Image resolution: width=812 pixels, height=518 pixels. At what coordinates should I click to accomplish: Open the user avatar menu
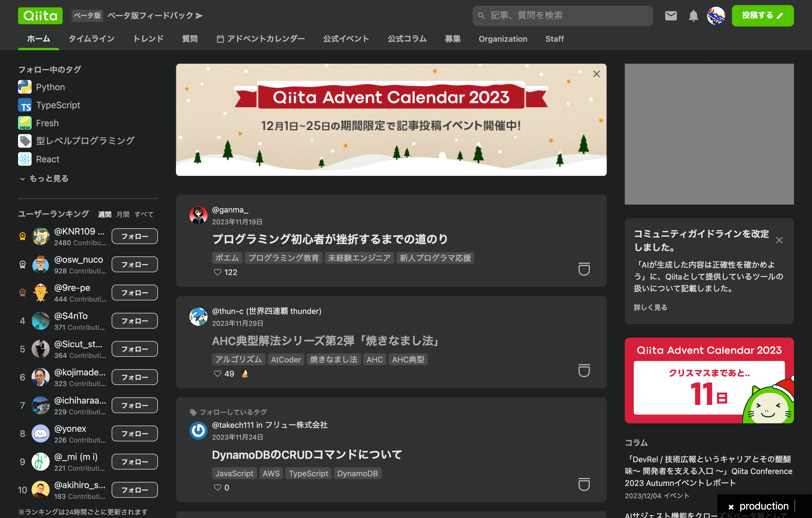(716, 16)
